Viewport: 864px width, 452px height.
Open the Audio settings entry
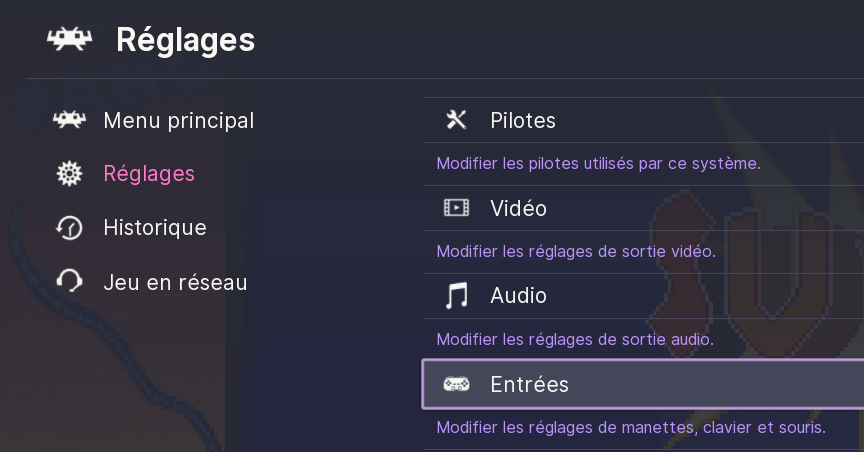(x=518, y=296)
